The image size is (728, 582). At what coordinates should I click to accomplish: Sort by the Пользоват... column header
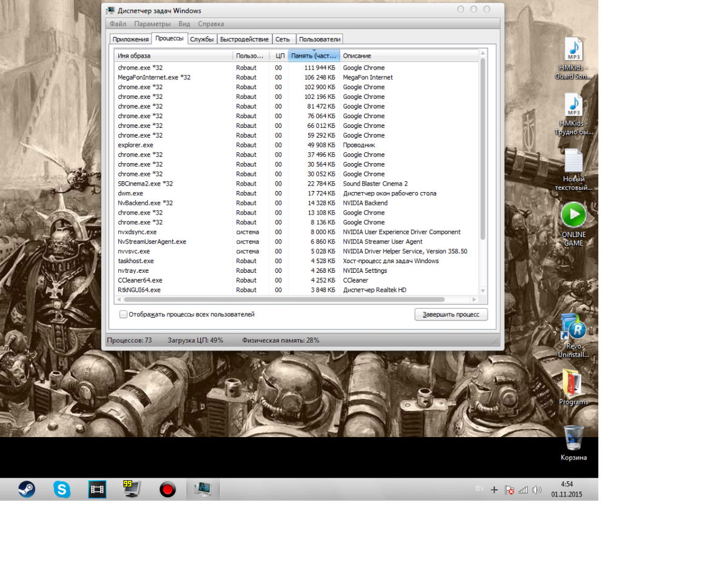pos(251,56)
